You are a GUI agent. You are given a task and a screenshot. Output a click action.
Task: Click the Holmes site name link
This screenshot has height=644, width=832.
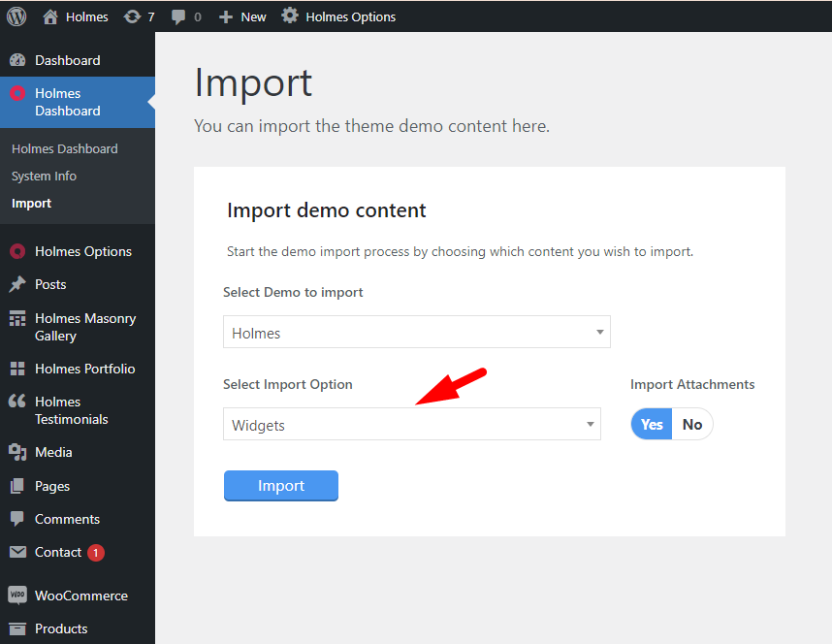(87, 17)
